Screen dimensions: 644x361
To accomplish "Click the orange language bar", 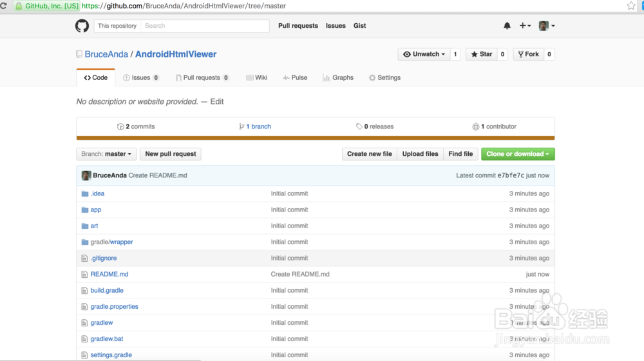I will tap(315, 138).
